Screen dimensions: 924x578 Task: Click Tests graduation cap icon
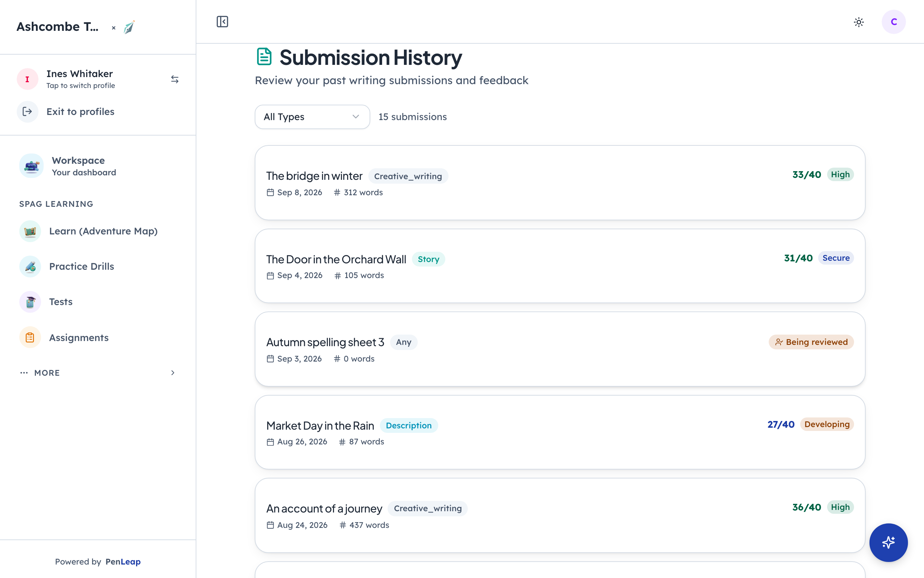pos(30,302)
